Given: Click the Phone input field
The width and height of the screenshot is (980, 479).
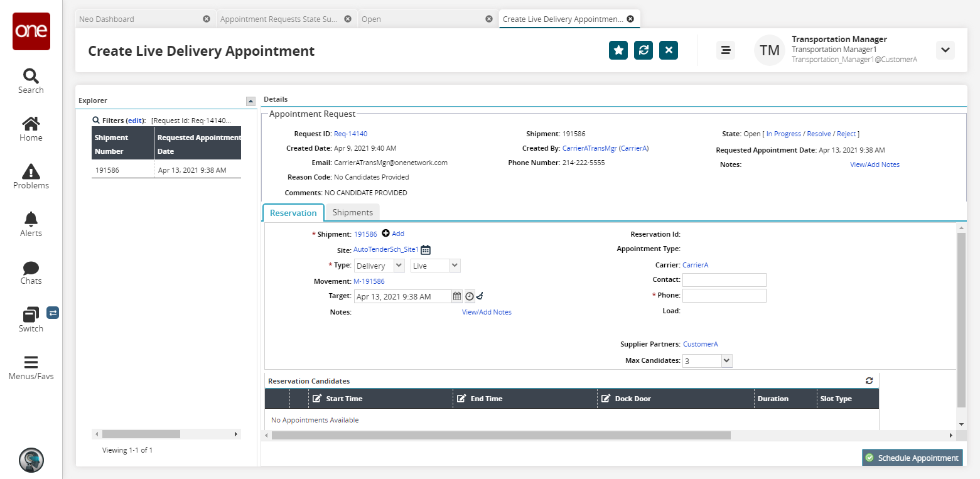Looking at the screenshot, I should 724,295.
